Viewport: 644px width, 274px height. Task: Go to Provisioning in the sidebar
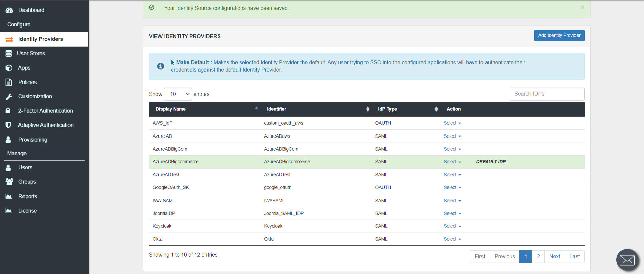pyautogui.click(x=33, y=140)
